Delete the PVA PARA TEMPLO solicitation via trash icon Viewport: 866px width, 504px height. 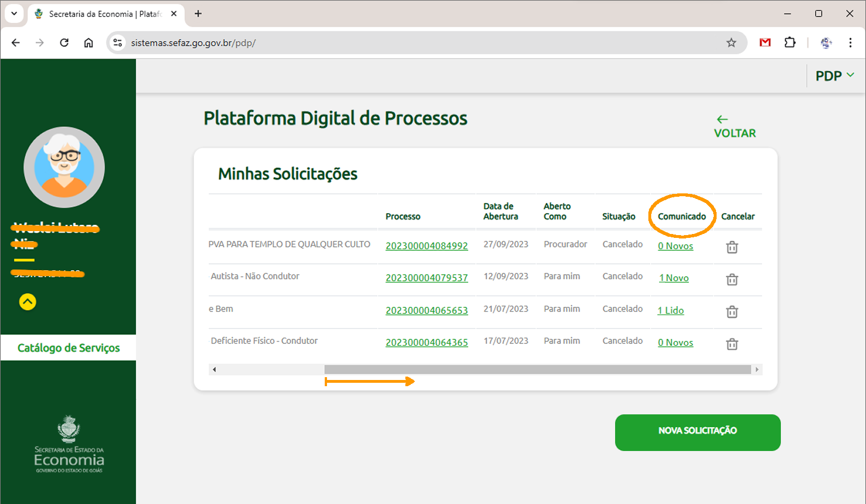coord(731,247)
